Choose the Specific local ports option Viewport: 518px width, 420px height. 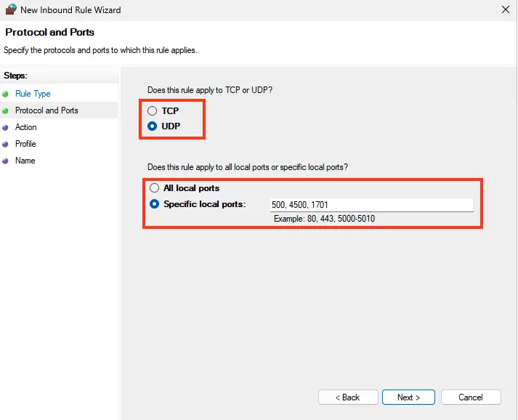154,204
